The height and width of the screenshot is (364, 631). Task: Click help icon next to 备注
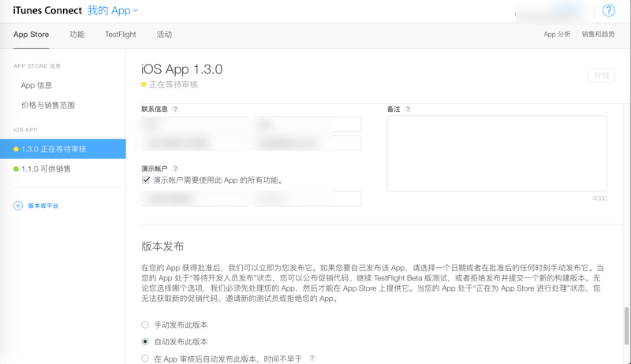408,110
